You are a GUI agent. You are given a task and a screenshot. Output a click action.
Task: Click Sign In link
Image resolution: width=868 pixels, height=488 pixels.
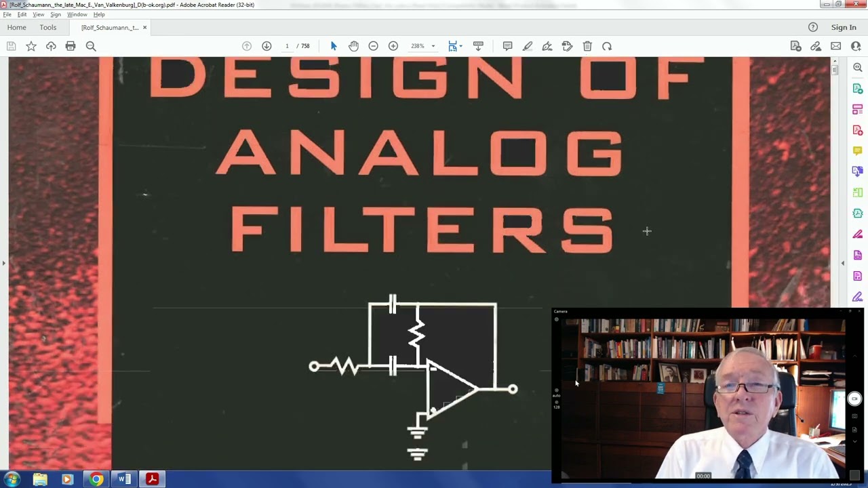pyautogui.click(x=844, y=28)
